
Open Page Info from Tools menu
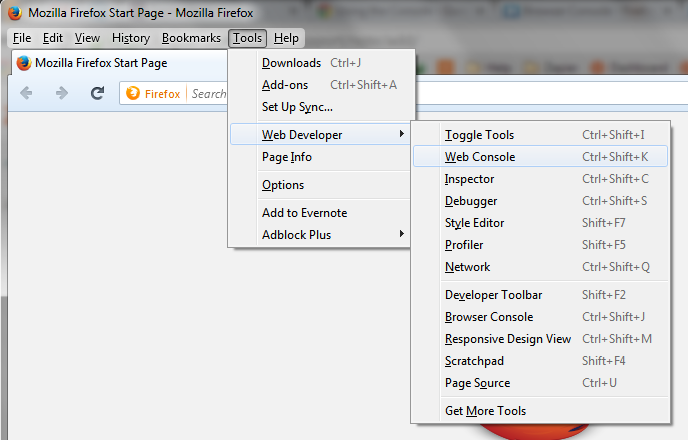tap(321, 157)
